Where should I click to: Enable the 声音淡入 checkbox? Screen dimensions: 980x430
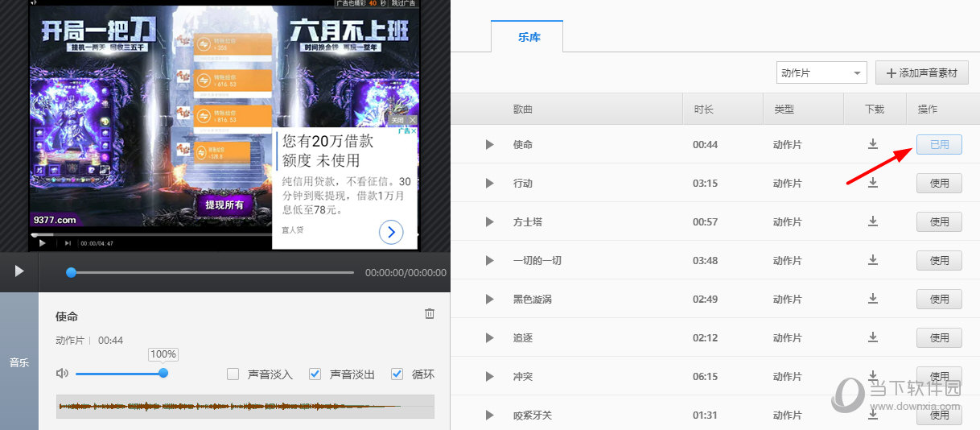233,374
